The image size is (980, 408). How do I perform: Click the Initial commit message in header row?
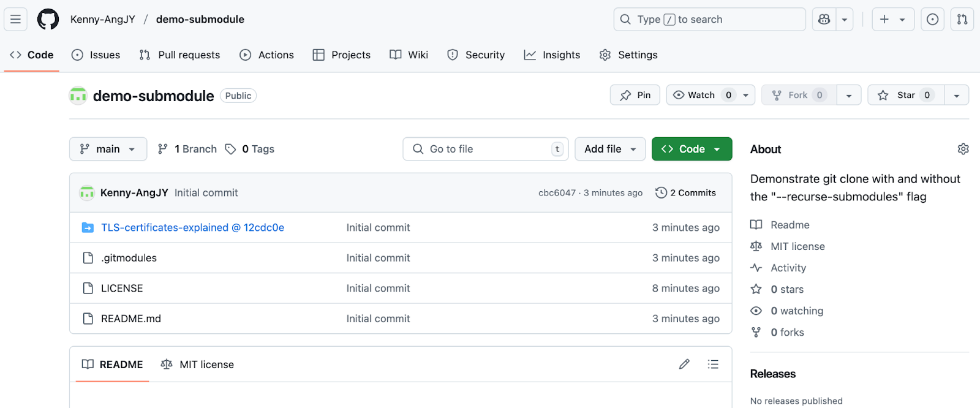point(206,193)
